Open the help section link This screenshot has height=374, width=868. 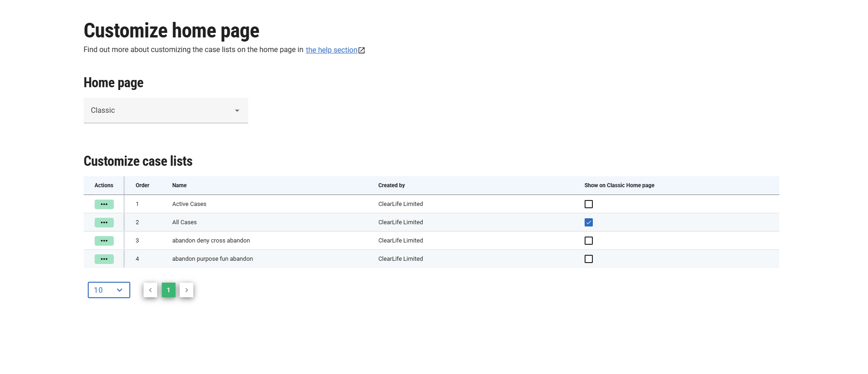point(331,50)
